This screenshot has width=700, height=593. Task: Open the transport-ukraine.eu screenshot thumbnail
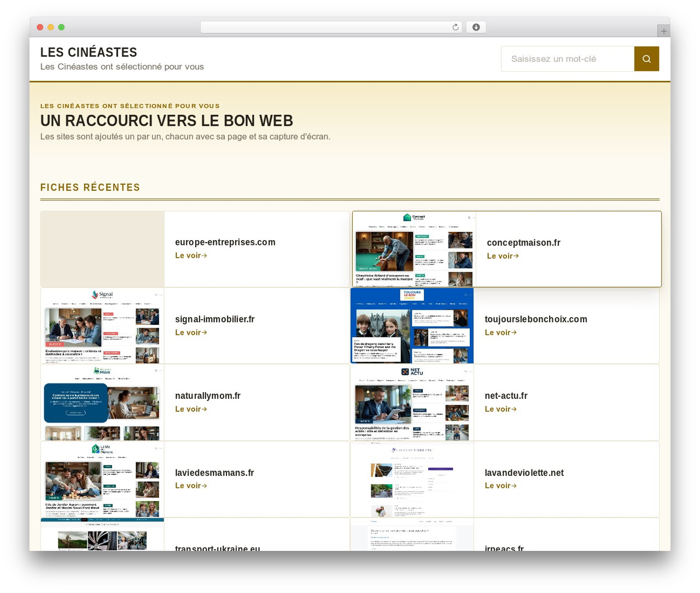click(x=102, y=534)
